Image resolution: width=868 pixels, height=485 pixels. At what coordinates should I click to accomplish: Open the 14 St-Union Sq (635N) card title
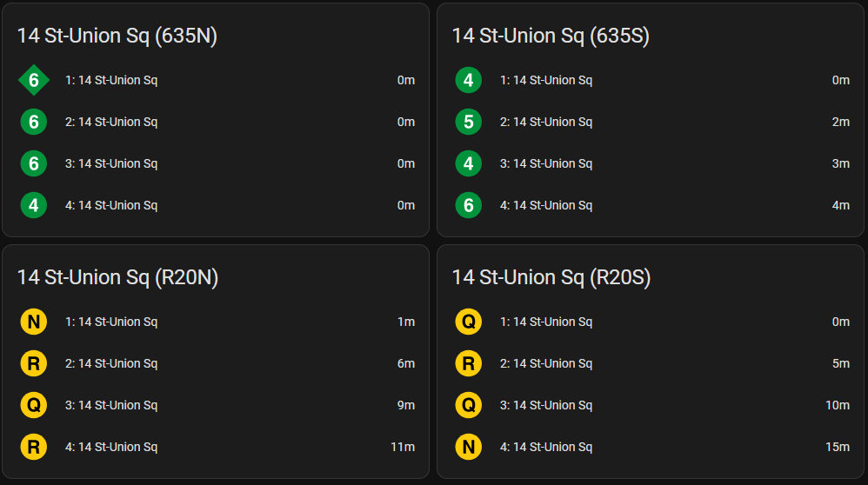117,36
